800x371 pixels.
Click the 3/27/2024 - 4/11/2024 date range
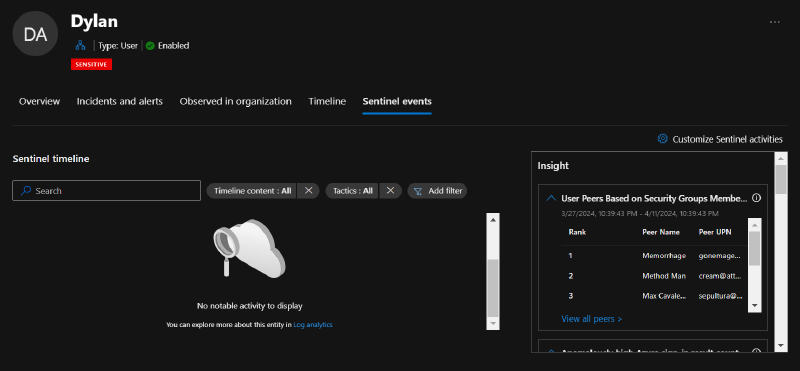(x=640, y=213)
